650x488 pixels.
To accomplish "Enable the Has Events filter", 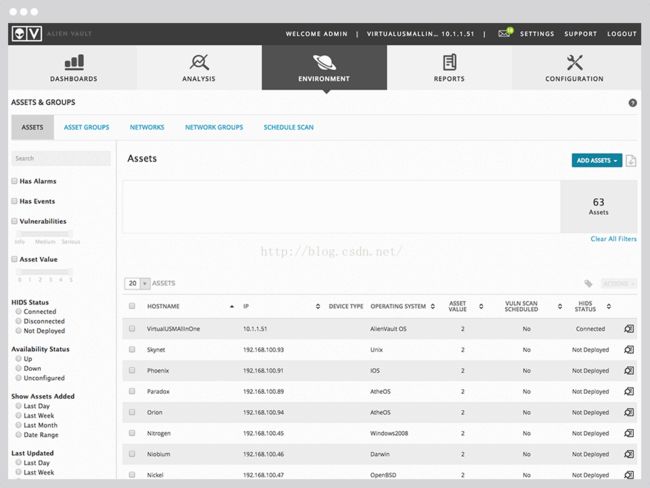I will (15, 201).
